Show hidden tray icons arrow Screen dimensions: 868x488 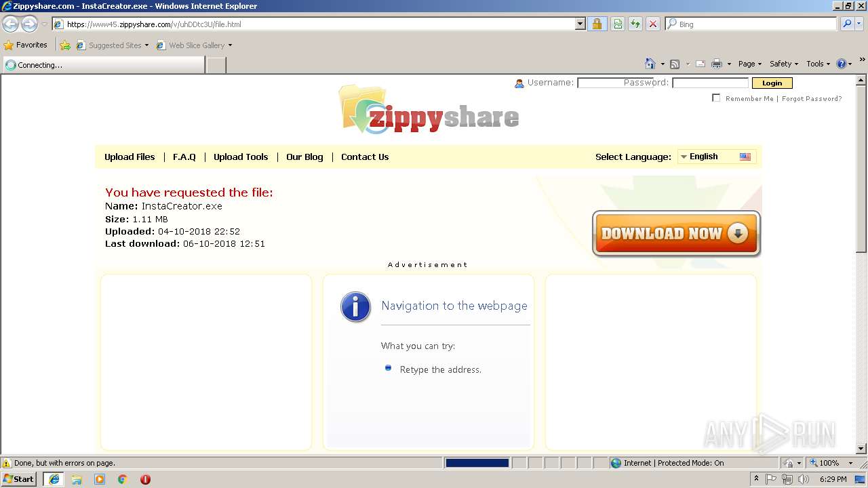point(756,479)
